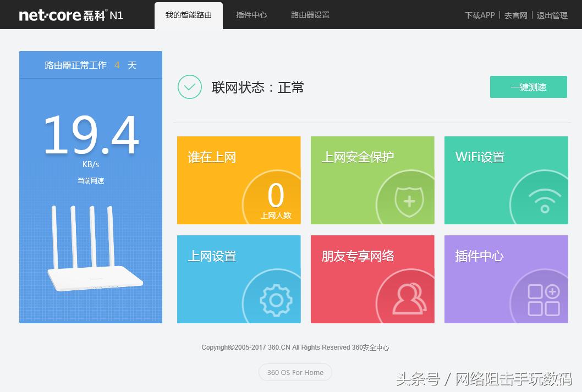Open the 下载APP link
The width and height of the screenshot is (582, 392).
(479, 15)
